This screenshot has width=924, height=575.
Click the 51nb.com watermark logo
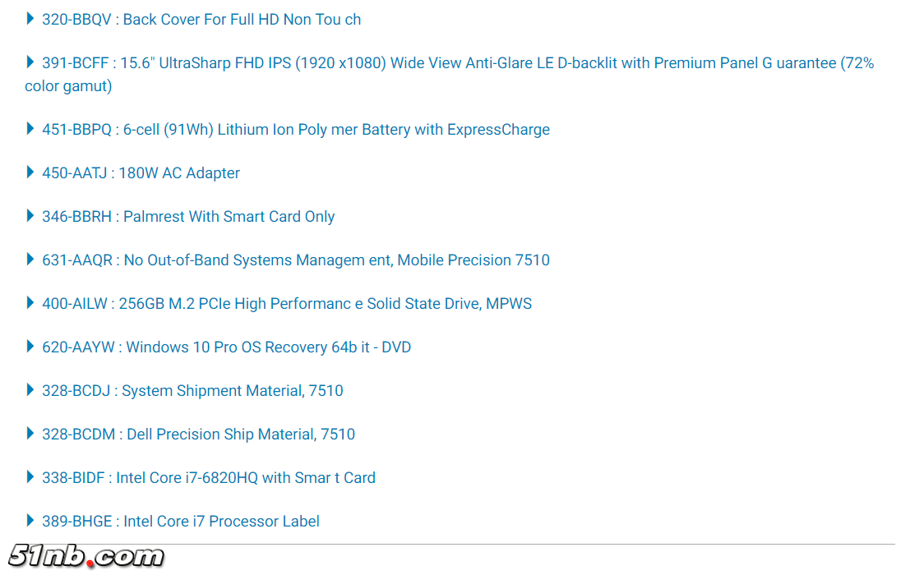tap(86, 556)
